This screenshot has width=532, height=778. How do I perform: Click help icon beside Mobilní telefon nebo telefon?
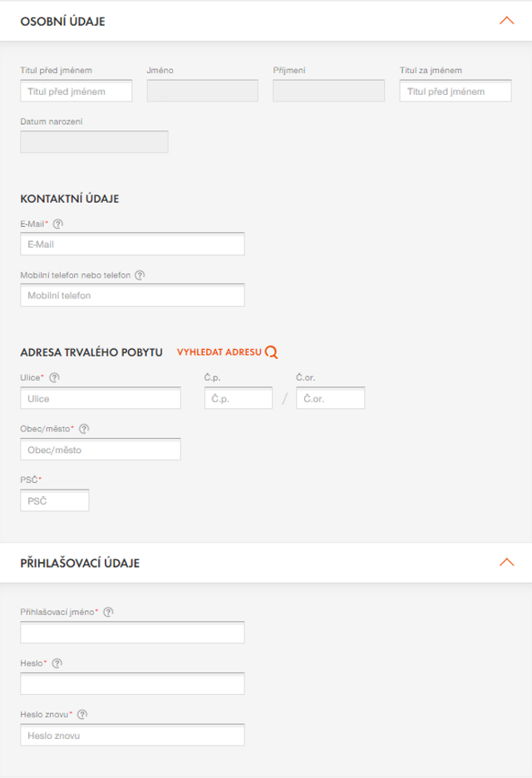140,275
